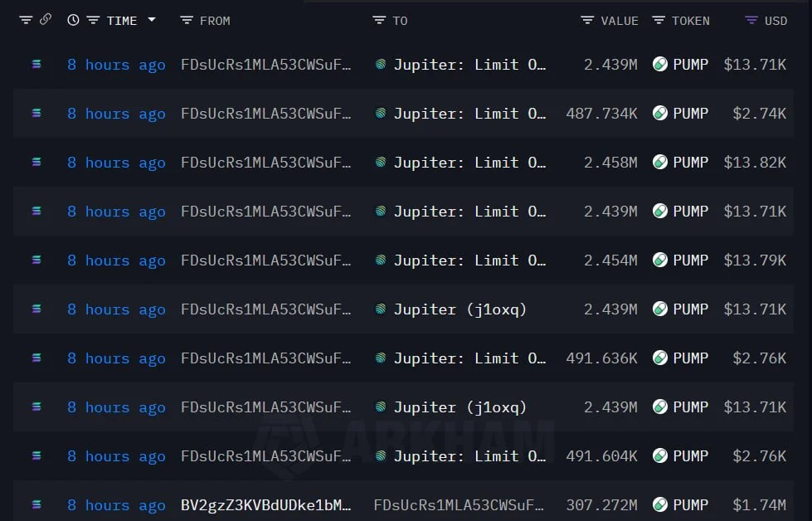Filter by the VALUE column
This screenshot has height=521, width=812.
[587, 20]
